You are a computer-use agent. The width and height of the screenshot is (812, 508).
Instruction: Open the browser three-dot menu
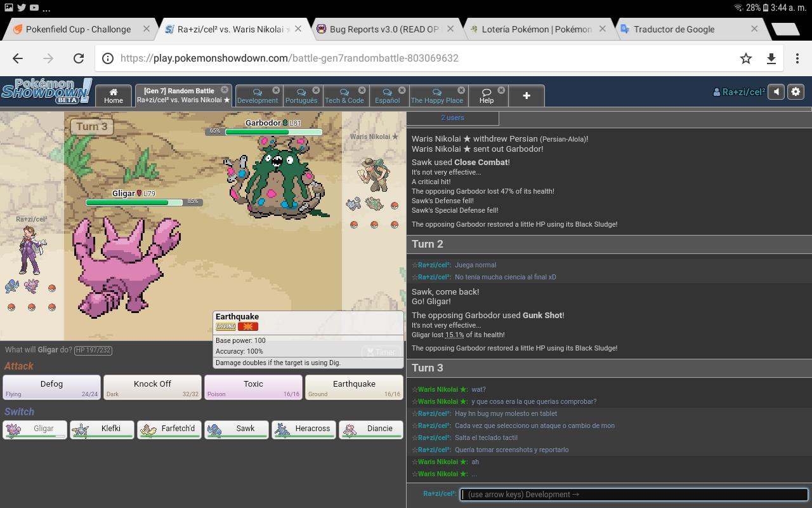(x=797, y=58)
